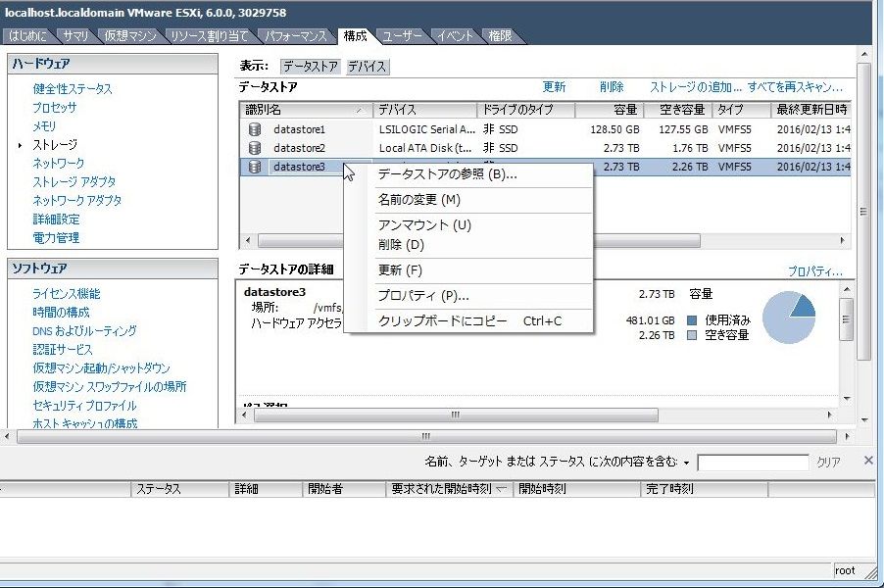This screenshot has height=588, width=884.
Task: Click the クリア button next to filter box
Action: [x=828, y=463]
